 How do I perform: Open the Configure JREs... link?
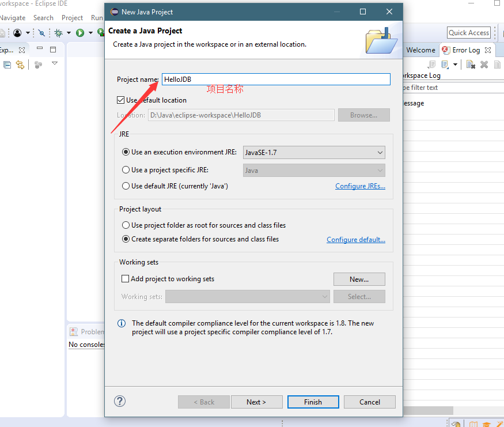(360, 186)
